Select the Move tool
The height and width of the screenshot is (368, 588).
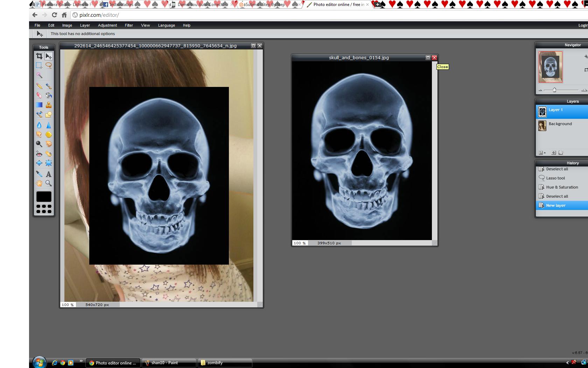[49, 56]
